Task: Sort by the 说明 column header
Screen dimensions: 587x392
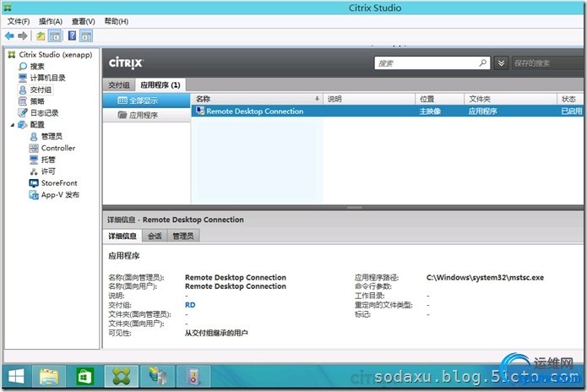Action: [x=369, y=99]
